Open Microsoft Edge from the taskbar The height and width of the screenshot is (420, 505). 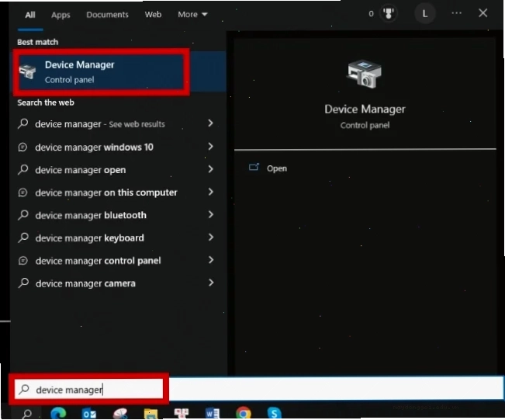click(58, 413)
